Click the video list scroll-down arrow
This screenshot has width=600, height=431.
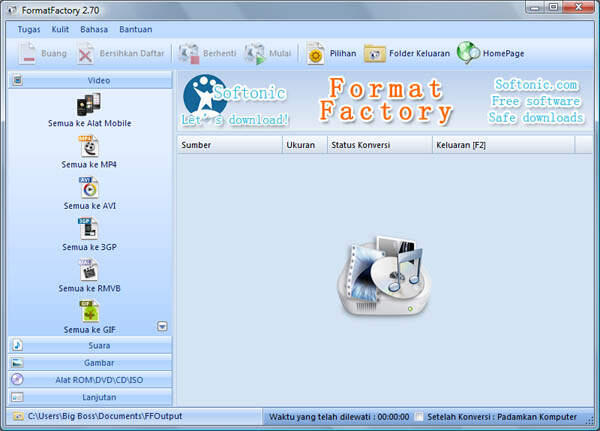click(162, 327)
